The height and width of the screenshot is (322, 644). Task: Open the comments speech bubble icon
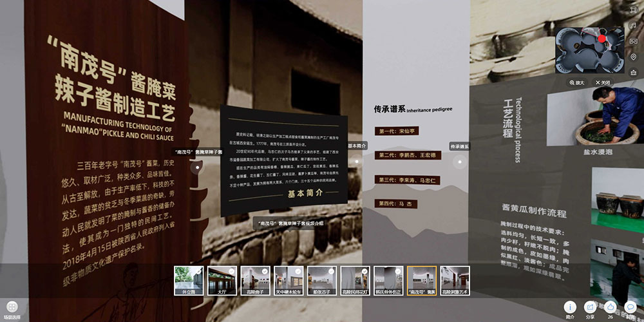click(630, 307)
